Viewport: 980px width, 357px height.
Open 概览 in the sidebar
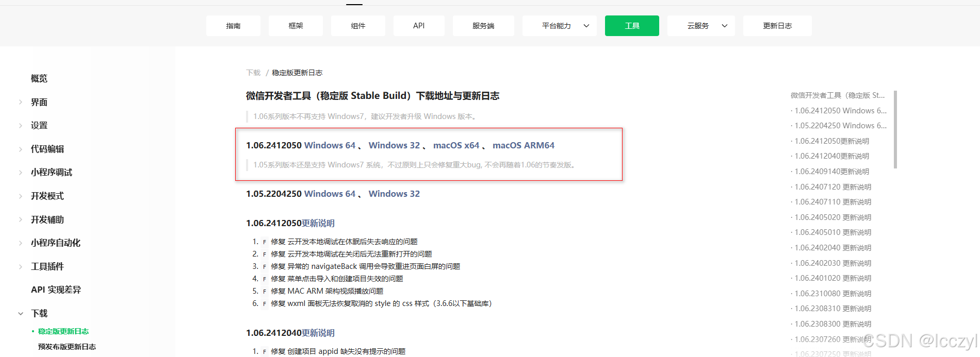tap(39, 78)
